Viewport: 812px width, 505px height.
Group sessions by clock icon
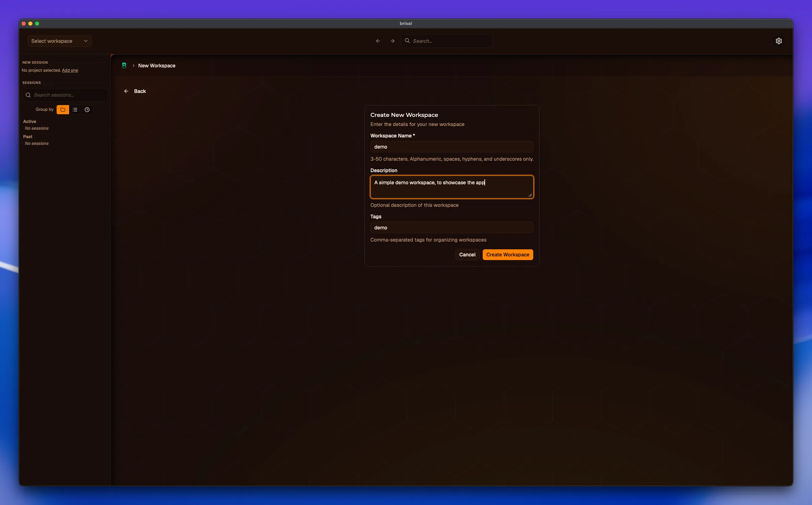pyautogui.click(x=87, y=109)
